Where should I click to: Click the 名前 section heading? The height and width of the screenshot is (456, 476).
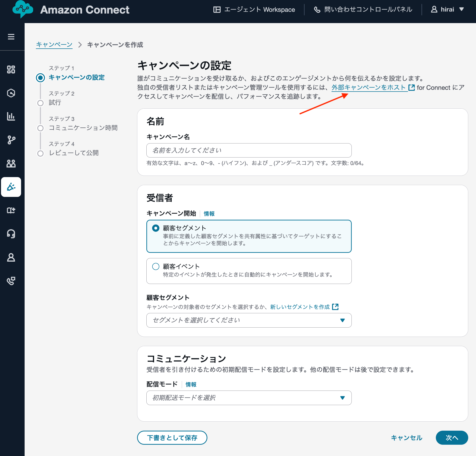tap(155, 121)
